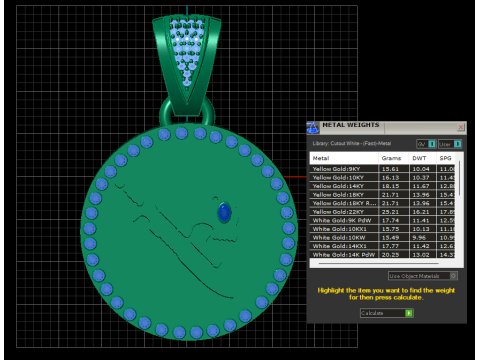Click the 18.15 grams value

click(x=390, y=186)
